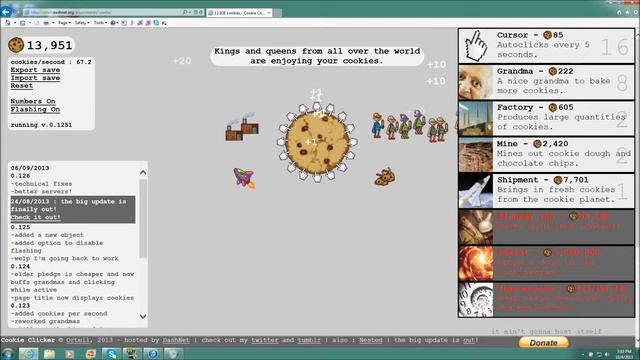The height and width of the screenshot is (360, 640).
Task: Click the cookie icon beside 13,951 count
Action: pos(16,45)
